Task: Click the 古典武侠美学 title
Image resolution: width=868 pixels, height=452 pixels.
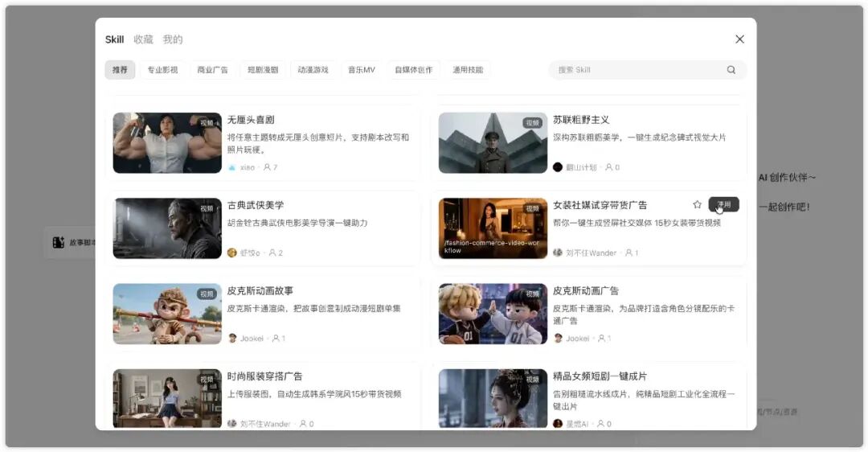Action: [256, 205]
